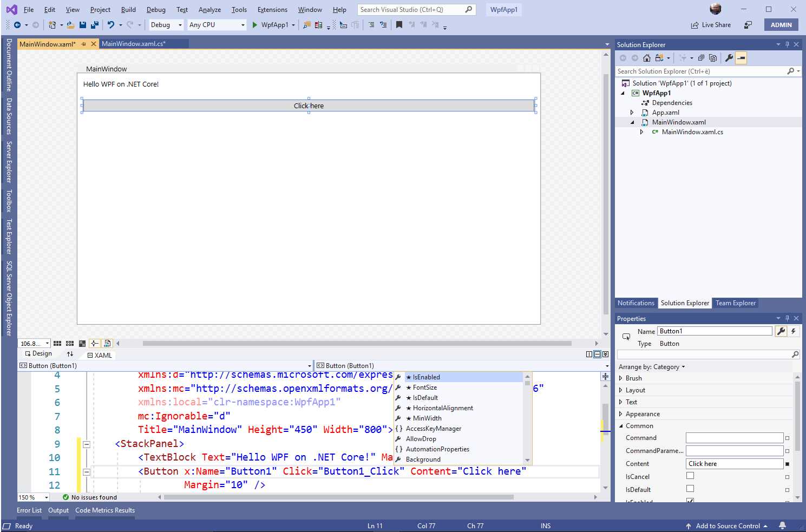
Task: Open the Debug menu
Action: coord(156,9)
